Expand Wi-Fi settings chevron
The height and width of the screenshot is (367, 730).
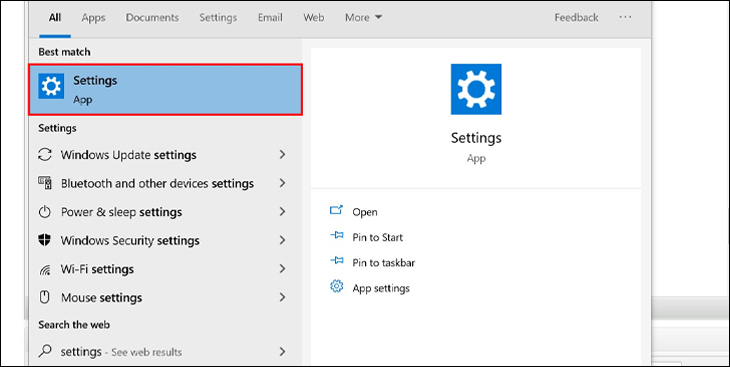click(282, 269)
